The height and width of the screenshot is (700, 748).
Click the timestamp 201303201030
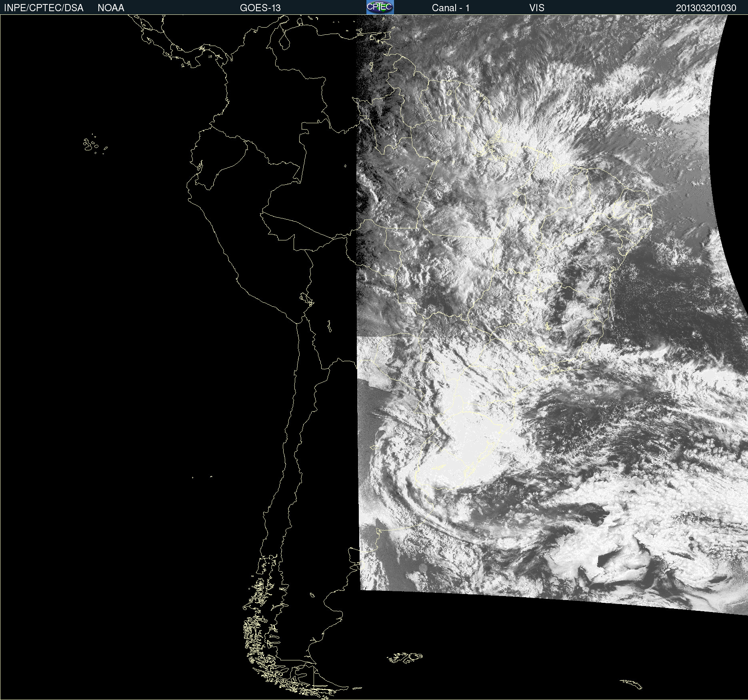[706, 8]
